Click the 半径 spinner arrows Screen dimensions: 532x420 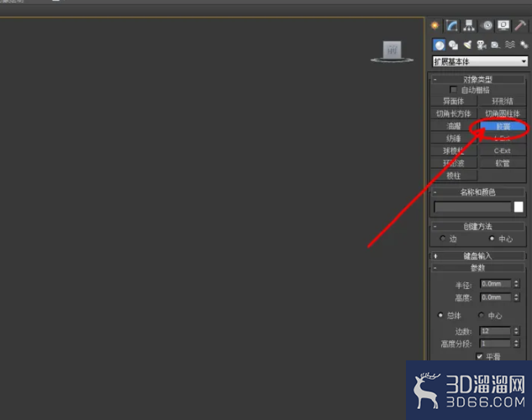click(516, 283)
